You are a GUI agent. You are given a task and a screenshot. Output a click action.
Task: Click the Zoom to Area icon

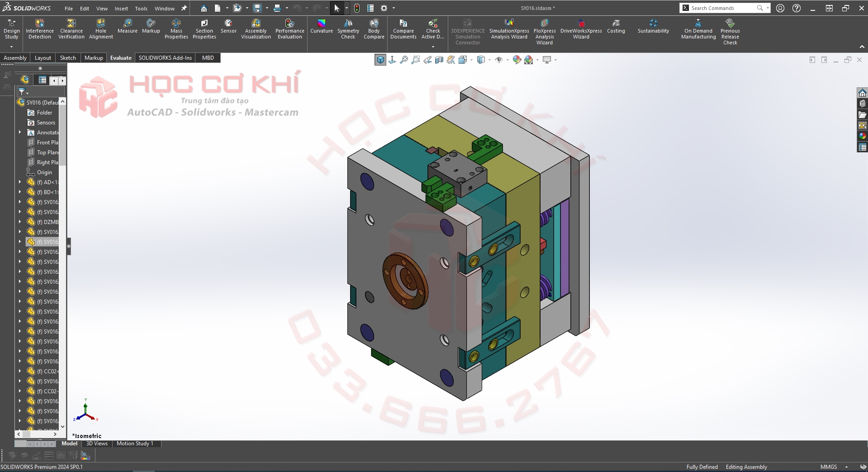pos(416,60)
